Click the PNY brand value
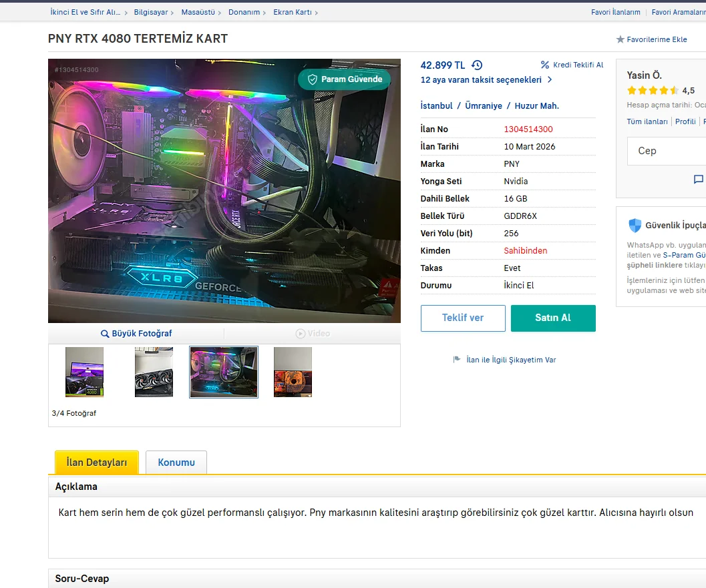Image resolution: width=706 pixels, height=588 pixels. tap(512, 164)
